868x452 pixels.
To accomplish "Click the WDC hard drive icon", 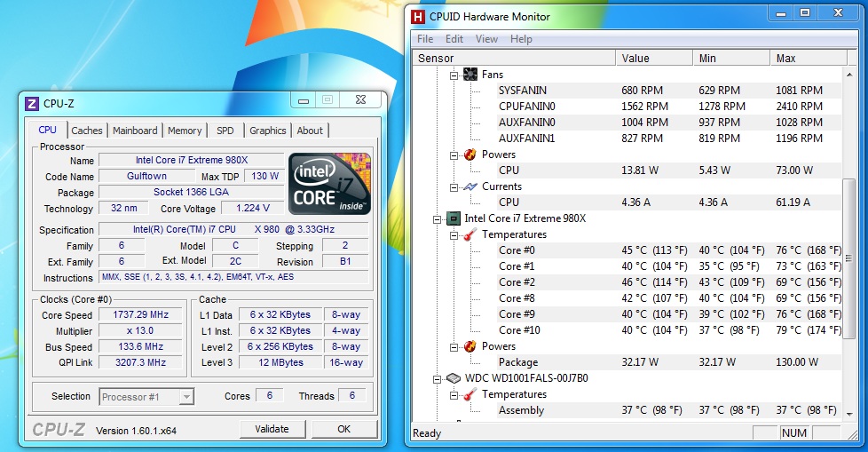I will coord(454,378).
